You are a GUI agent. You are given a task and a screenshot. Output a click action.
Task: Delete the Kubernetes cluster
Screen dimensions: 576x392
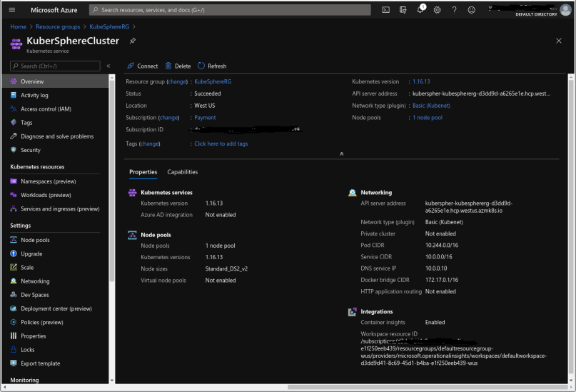178,66
